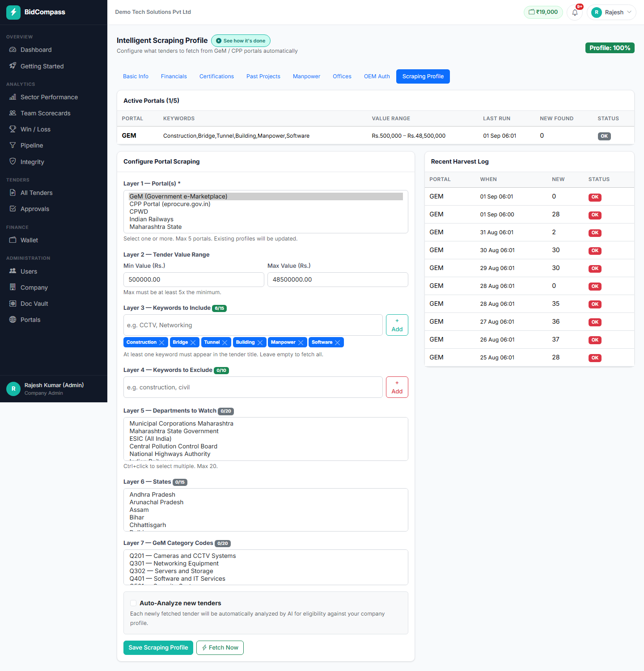Open Approvals checkmark icon

click(13, 209)
